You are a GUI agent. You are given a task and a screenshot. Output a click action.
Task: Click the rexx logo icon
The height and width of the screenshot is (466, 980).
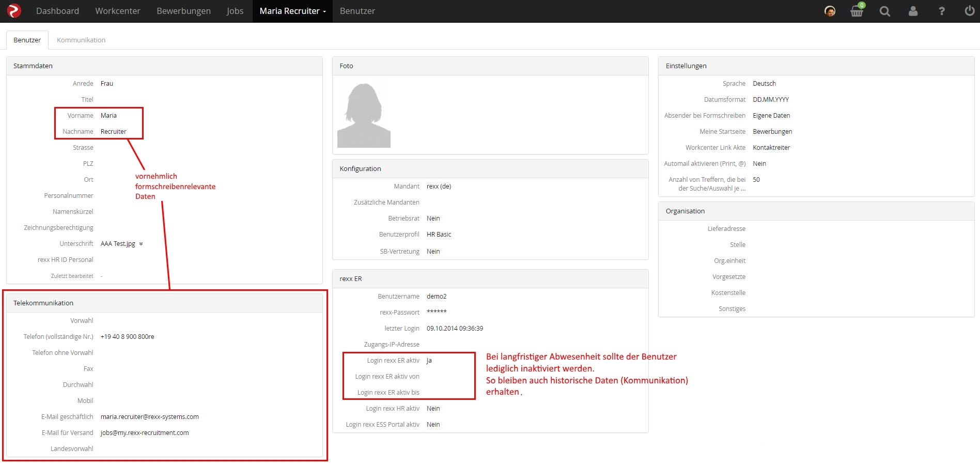14,11
